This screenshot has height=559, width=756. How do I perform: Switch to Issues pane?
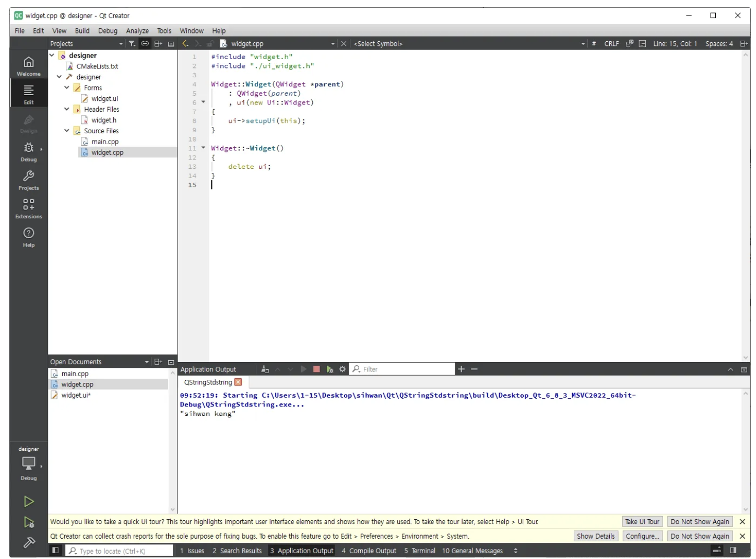tap(192, 551)
